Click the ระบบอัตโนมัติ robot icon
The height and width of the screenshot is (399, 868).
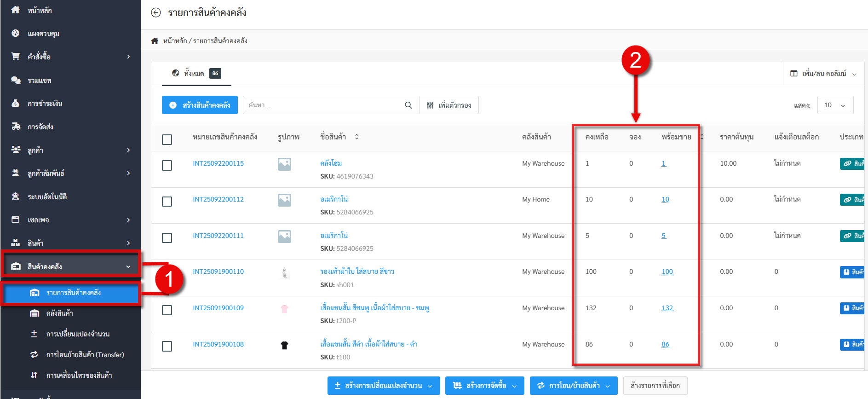[16, 197]
